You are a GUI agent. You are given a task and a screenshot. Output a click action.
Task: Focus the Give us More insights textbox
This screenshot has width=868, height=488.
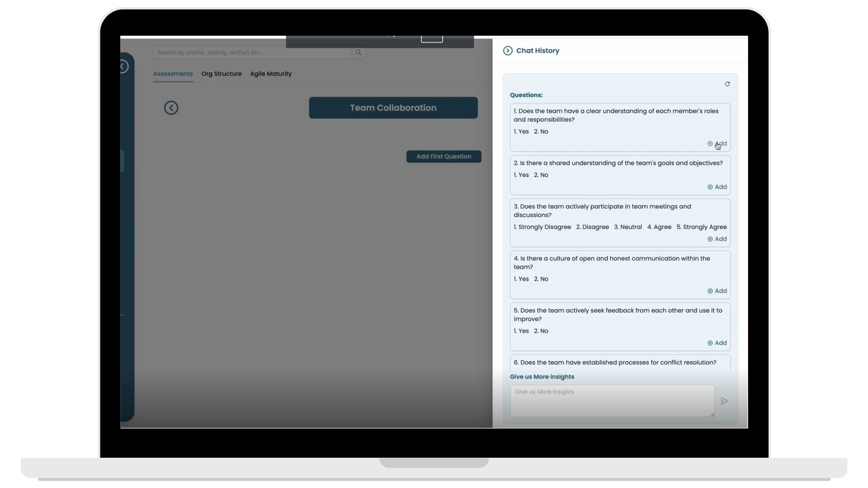tap(612, 401)
